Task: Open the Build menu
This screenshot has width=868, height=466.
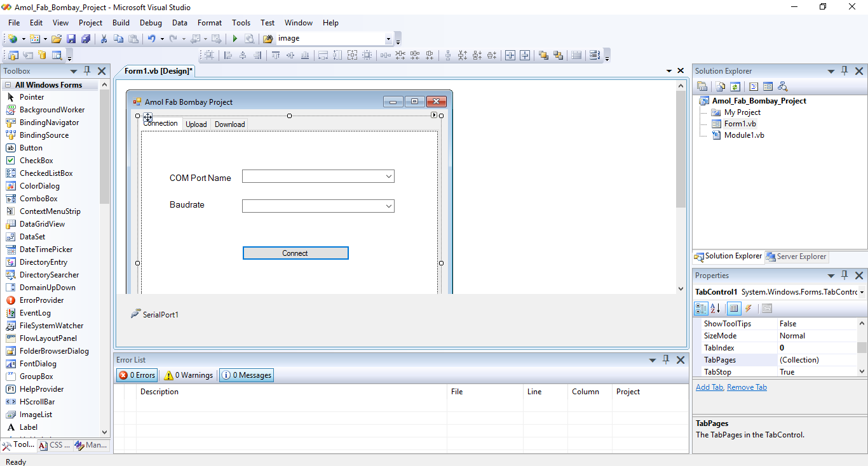Action: [x=121, y=23]
